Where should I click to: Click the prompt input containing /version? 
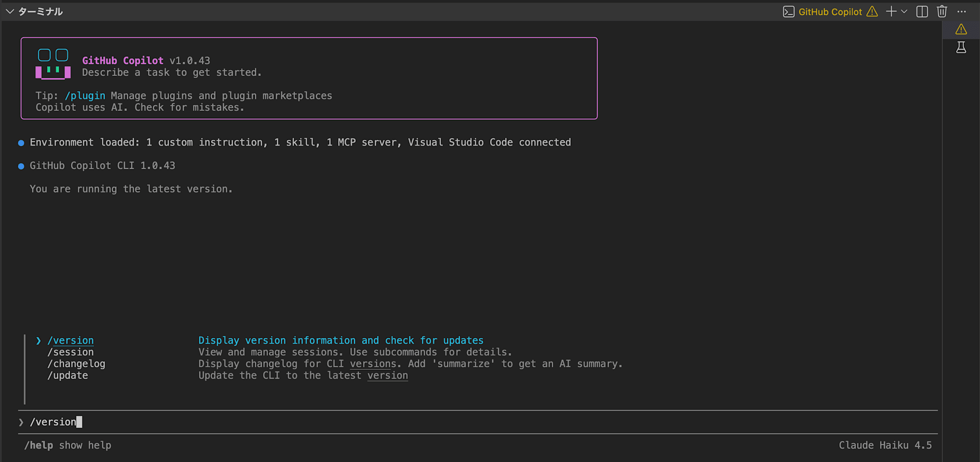pos(478,422)
